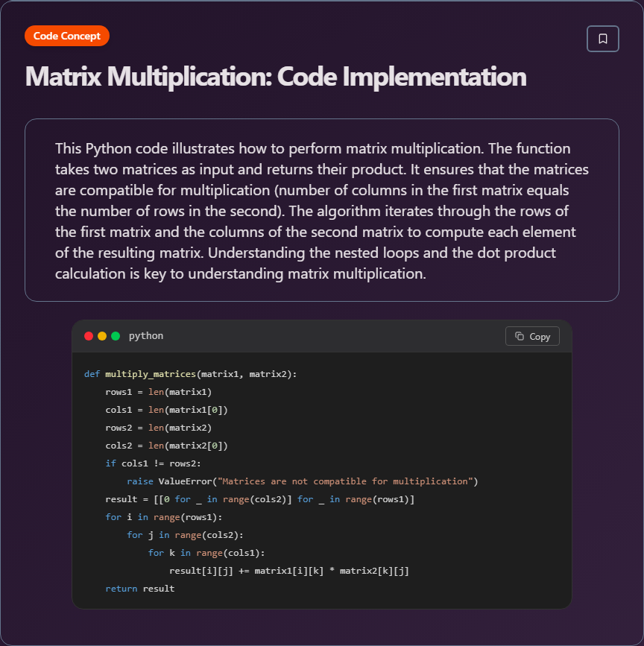The width and height of the screenshot is (644, 646).
Task: Click the 'cols1 = len(matrix1[0])' line
Action: 166,410
